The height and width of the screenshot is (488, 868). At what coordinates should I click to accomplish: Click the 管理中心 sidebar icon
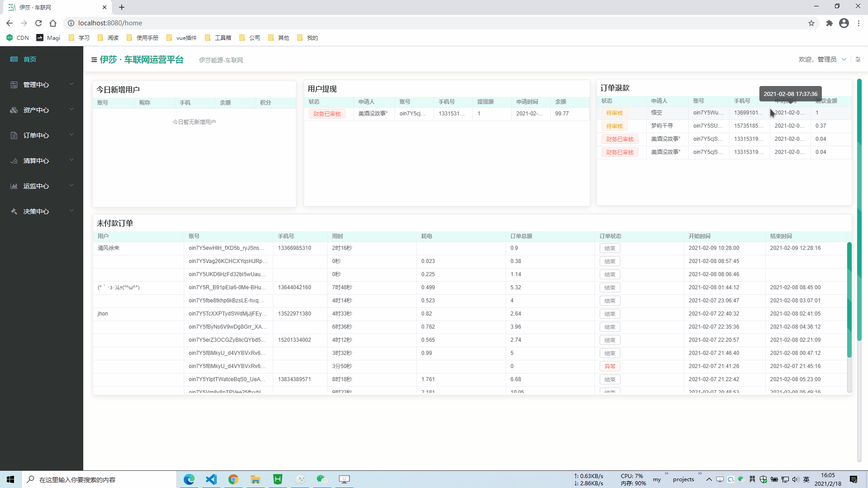pos(14,85)
